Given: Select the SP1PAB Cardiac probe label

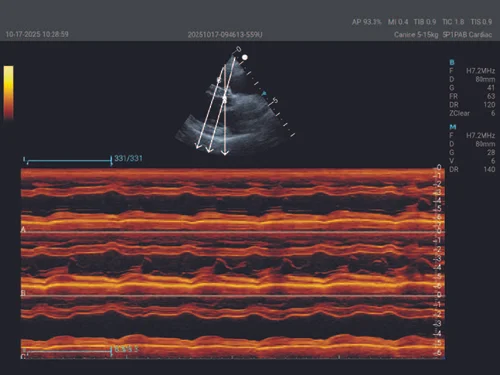Looking at the screenshot, I should pos(467,35).
